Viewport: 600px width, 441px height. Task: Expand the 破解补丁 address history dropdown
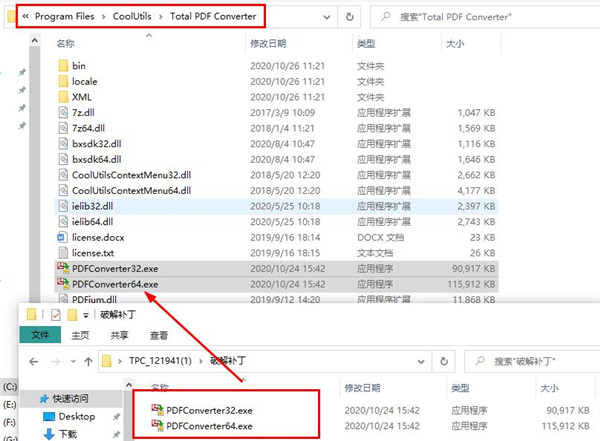[x=421, y=361]
